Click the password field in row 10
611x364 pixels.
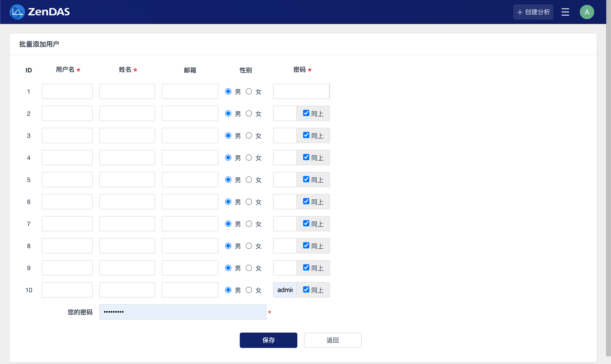[285, 290]
